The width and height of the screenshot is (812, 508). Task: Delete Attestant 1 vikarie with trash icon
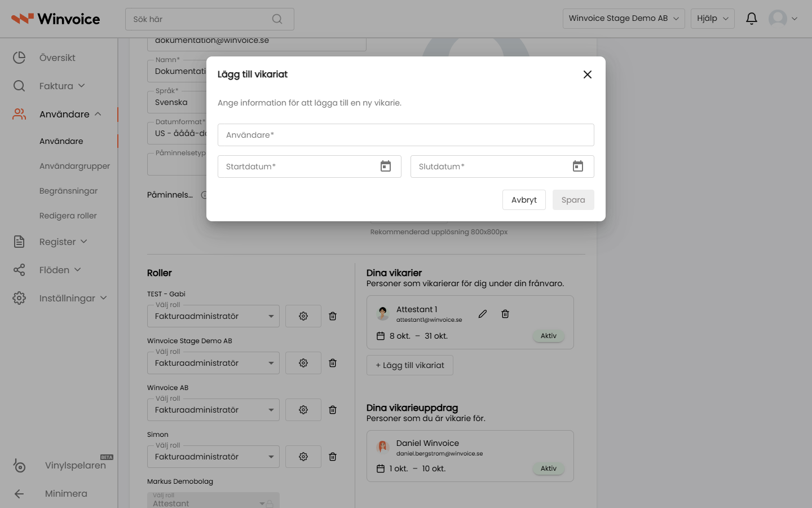[x=505, y=314]
